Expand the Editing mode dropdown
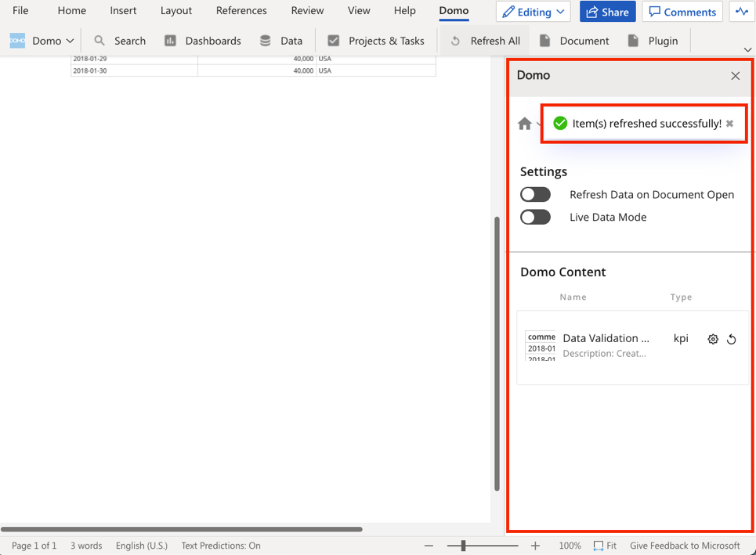This screenshot has width=756, height=555. click(559, 12)
